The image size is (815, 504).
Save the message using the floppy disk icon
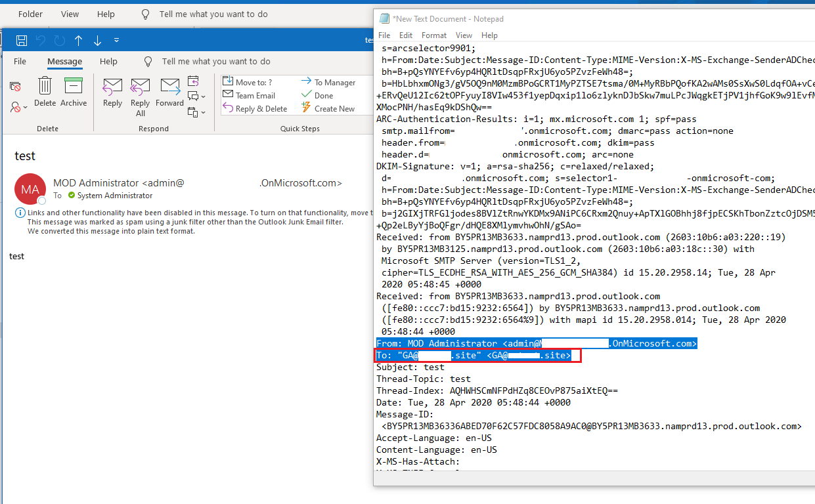coord(22,41)
